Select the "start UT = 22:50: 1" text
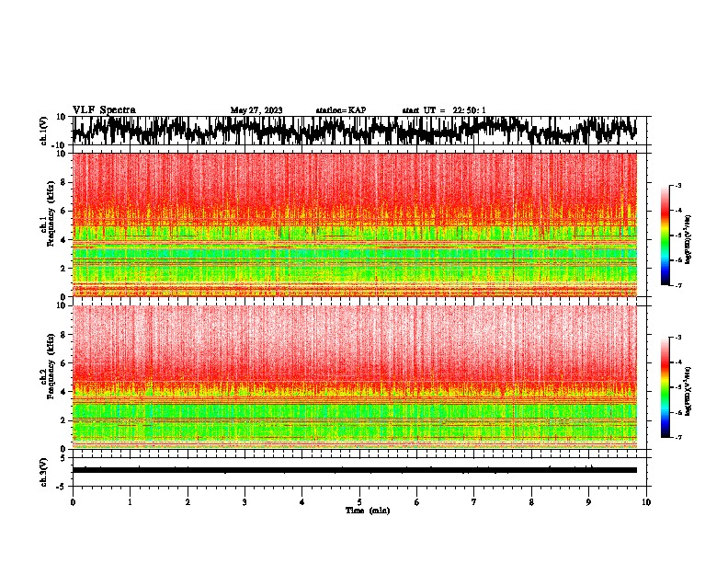Image resolution: width=728 pixels, height=563 pixels. point(444,110)
